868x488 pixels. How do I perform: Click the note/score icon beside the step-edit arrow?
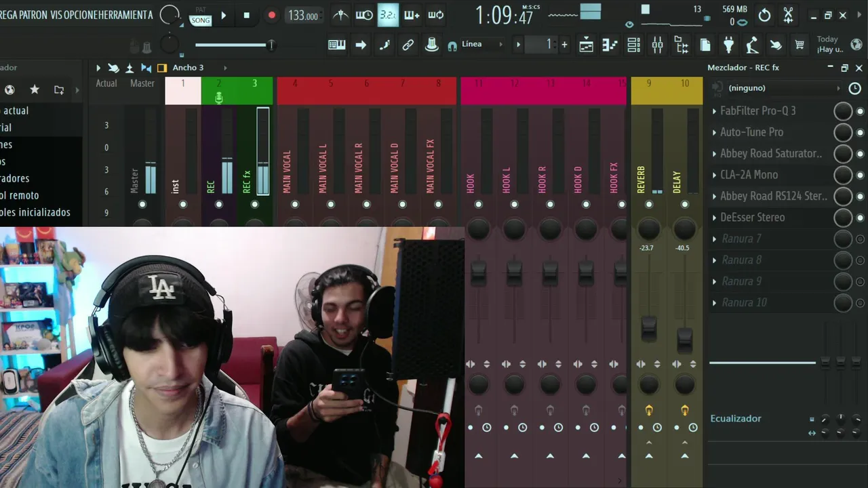384,45
